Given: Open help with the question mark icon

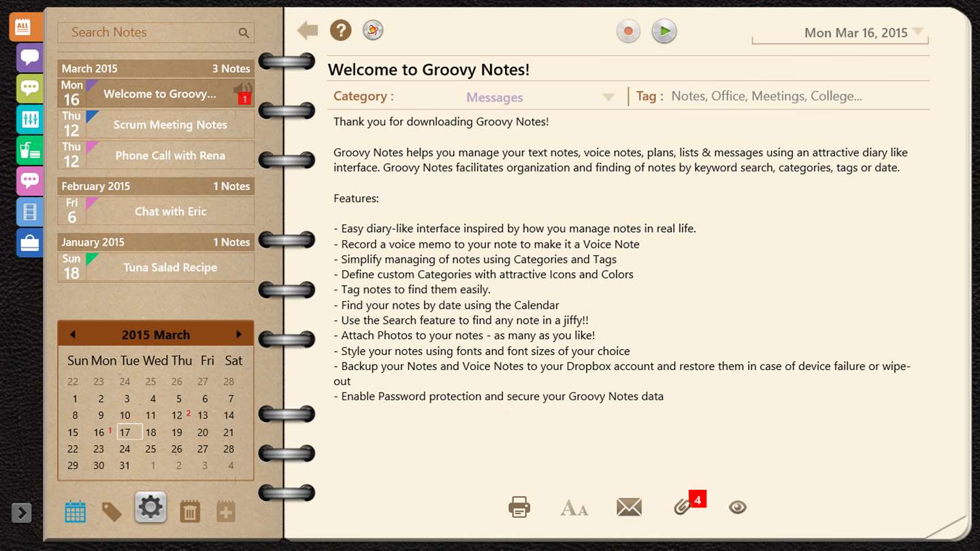Looking at the screenshot, I should click(341, 30).
